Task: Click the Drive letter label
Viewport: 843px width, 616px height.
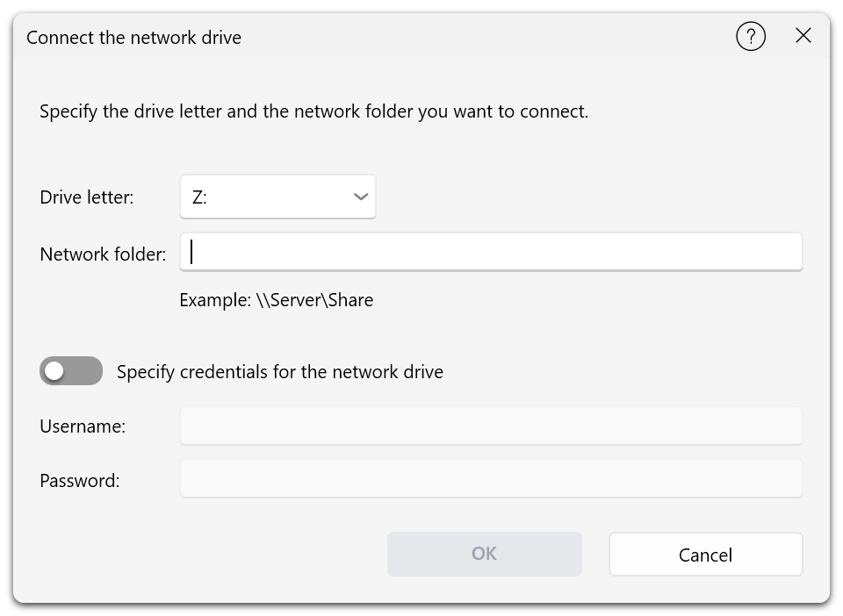Action: [87, 197]
